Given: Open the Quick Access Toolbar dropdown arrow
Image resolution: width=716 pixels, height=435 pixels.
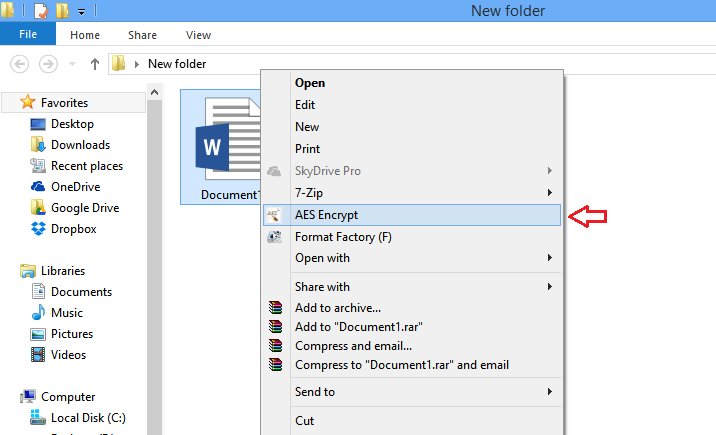Looking at the screenshot, I should coord(81,12).
